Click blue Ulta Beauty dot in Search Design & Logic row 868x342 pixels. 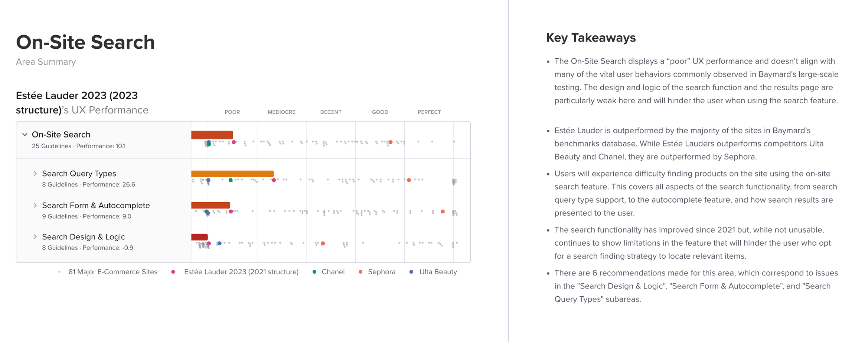(219, 243)
